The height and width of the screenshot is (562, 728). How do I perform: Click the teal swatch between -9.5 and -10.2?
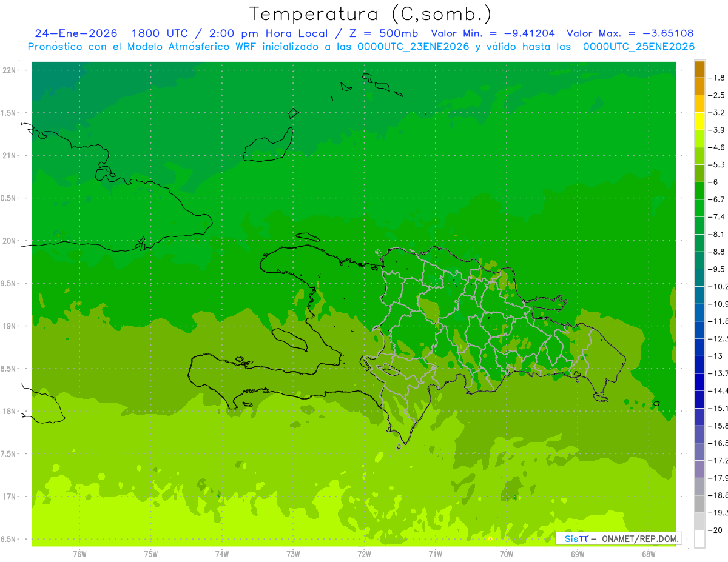[699, 278]
